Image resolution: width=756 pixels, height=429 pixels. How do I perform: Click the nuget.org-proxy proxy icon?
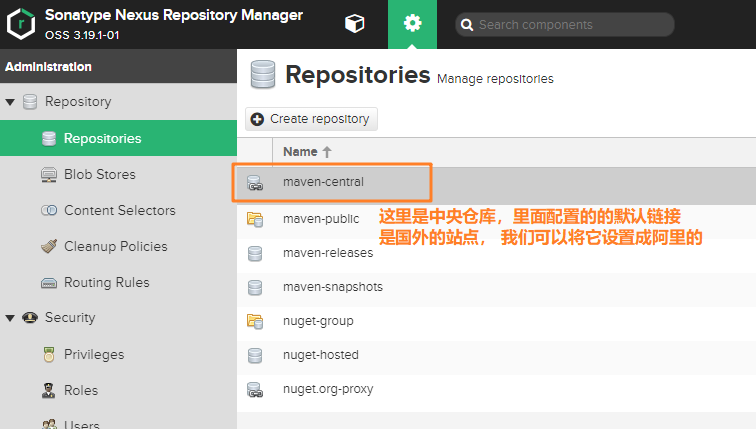(255, 389)
